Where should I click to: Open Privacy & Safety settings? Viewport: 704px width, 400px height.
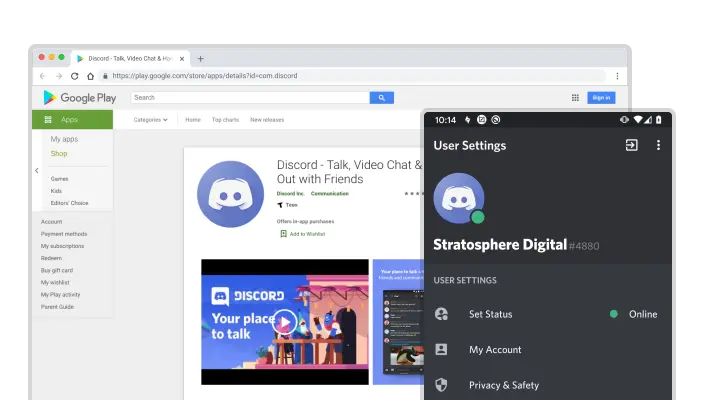coord(548,385)
